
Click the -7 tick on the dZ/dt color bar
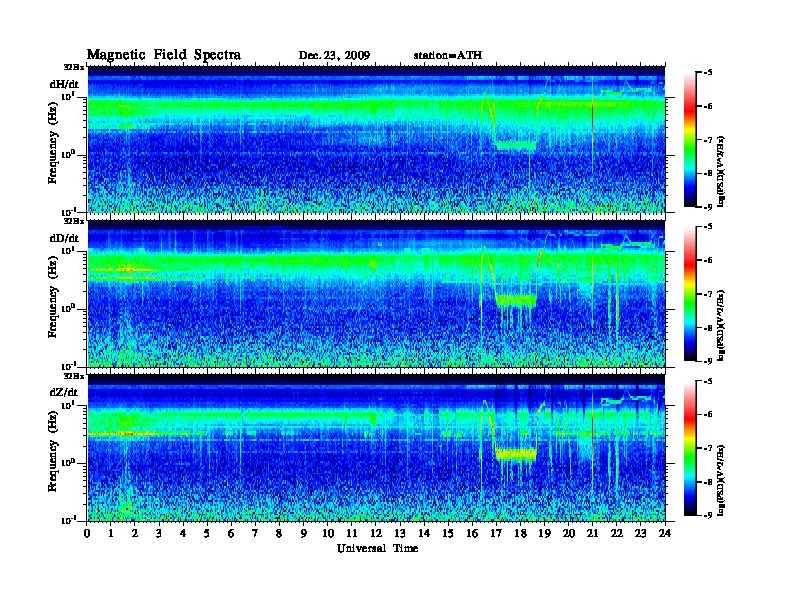(x=708, y=448)
